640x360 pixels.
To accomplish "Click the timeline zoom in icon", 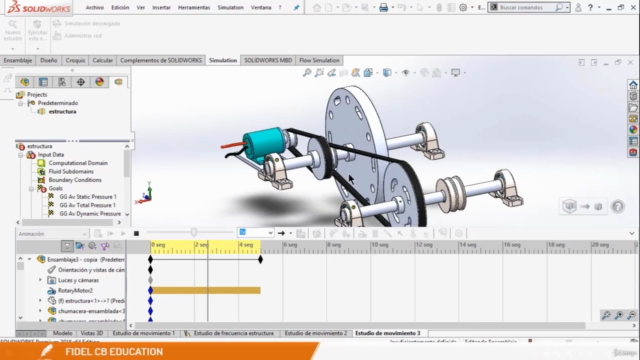I will [619, 315].
